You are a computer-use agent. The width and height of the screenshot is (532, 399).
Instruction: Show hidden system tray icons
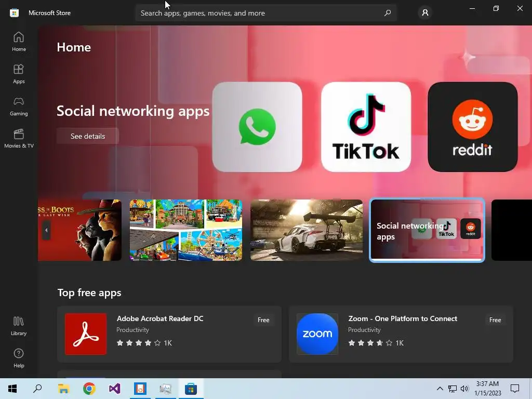pyautogui.click(x=440, y=389)
